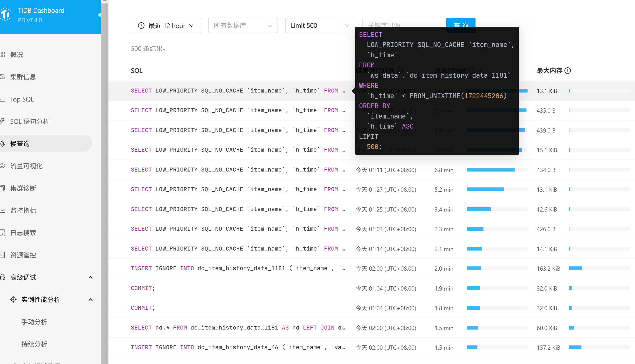Collapse the 实例性能分析 submenu
This screenshot has height=364, width=635.
coord(90,300)
